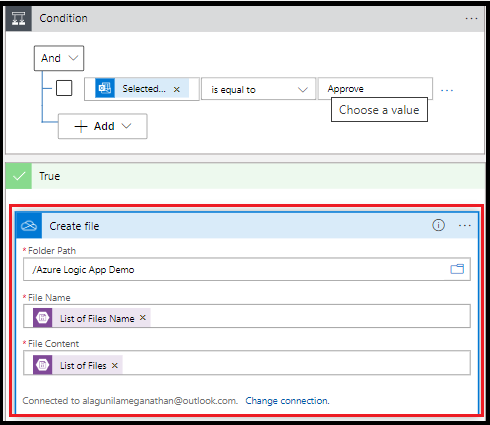Remove the List of Files Name token
The height and width of the screenshot is (425, 490).
pos(143,318)
